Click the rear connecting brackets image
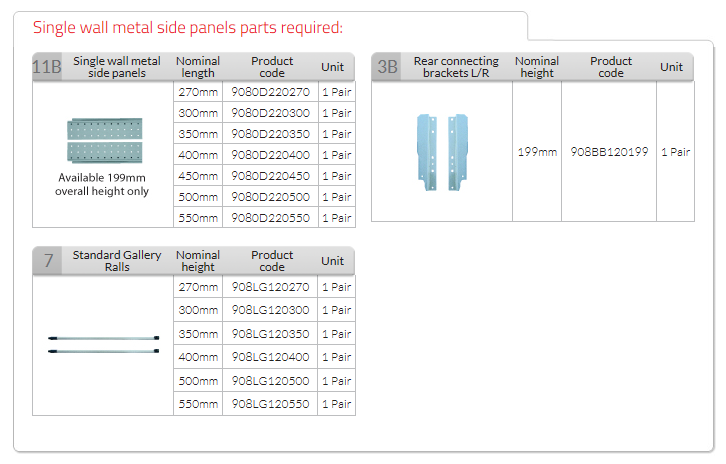The height and width of the screenshot is (464, 726). click(x=441, y=152)
